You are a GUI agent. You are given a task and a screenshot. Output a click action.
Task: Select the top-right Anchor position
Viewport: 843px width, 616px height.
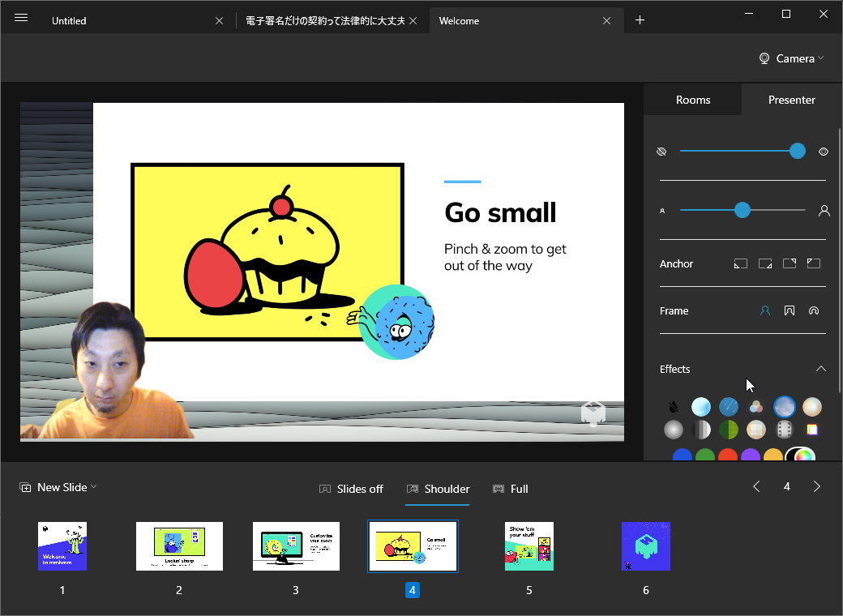click(789, 263)
